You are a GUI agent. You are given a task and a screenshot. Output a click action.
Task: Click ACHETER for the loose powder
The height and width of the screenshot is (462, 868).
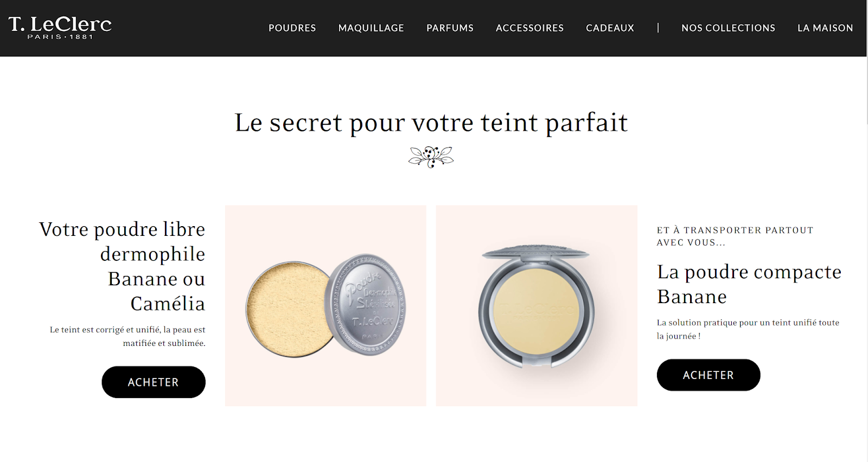tap(154, 382)
